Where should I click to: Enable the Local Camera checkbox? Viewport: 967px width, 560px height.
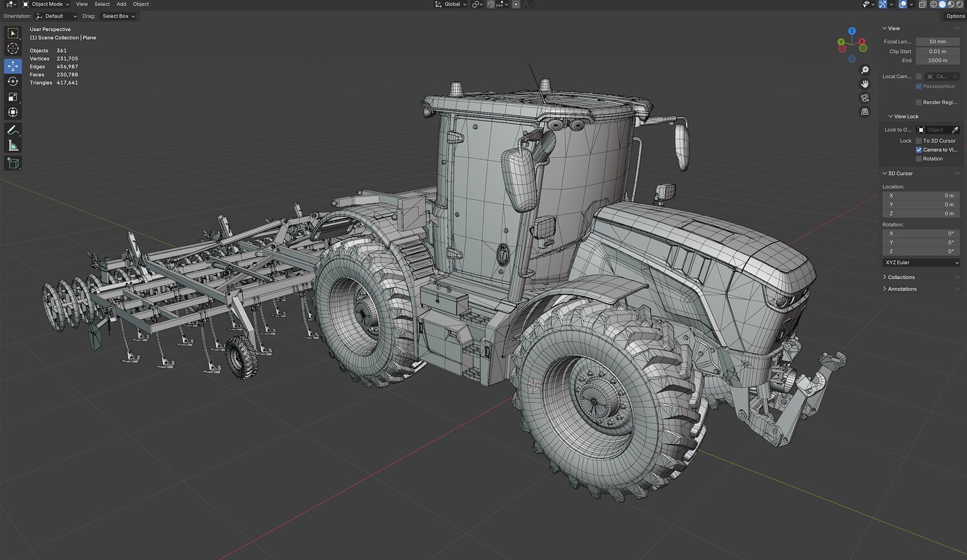pos(919,77)
